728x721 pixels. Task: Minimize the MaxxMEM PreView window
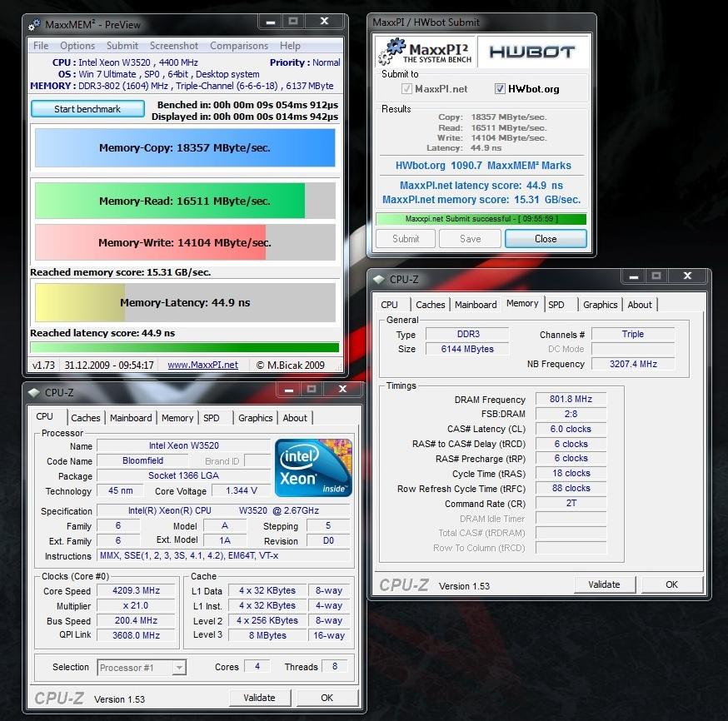point(270,22)
